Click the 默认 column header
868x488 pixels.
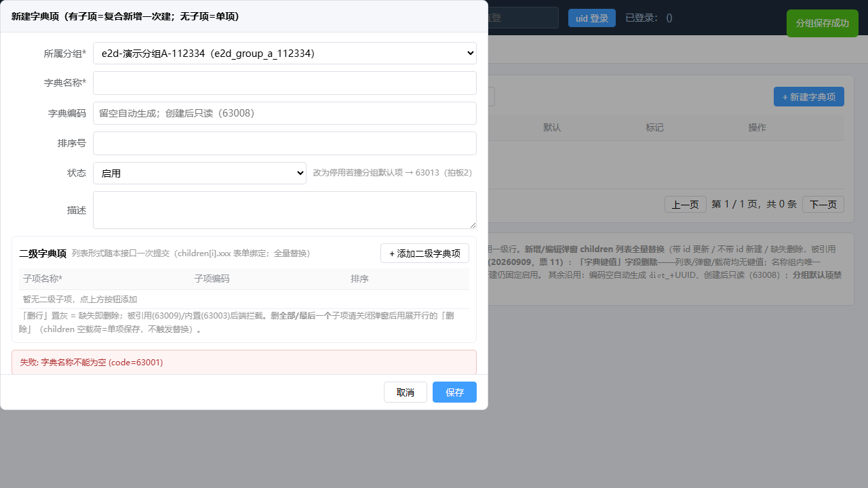click(552, 127)
